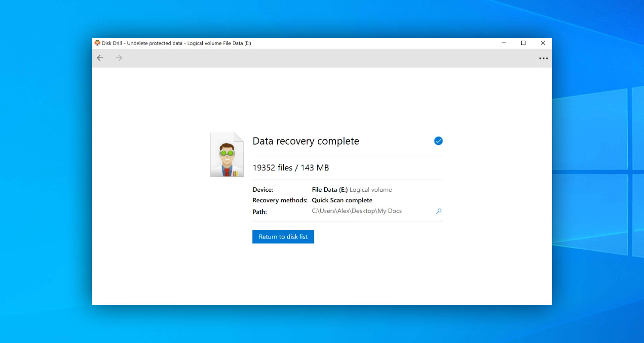Click the "Device:" label
The image size is (644, 343).
pos(263,190)
